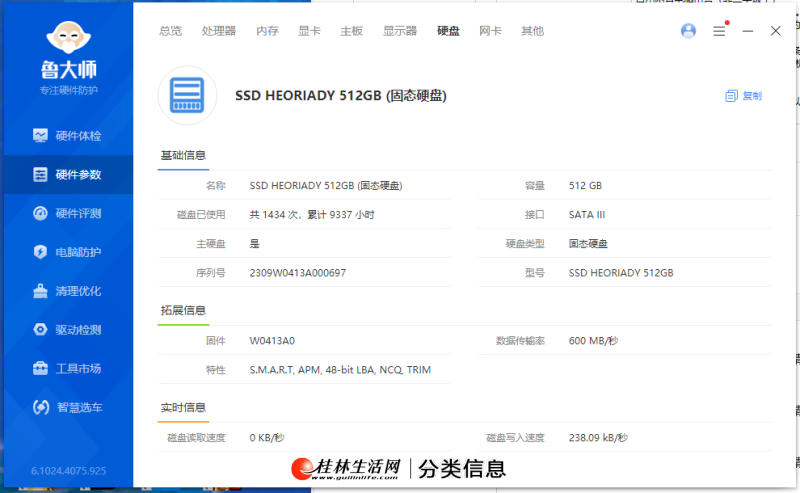The height and width of the screenshot is (493, 800).
Task: Open 电脑防护 shield icon
Action: point(40,252)
